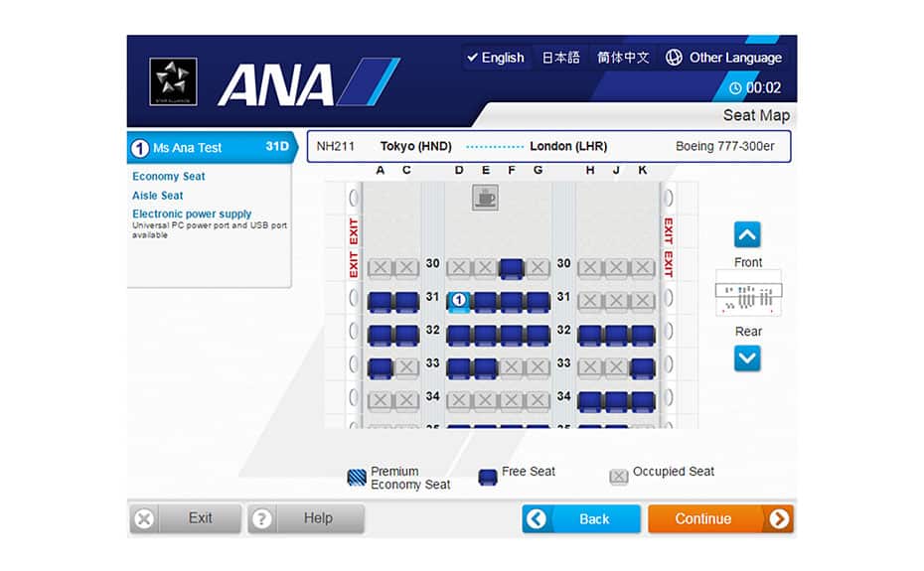Click the aircraft overview minimap
This screenshot has height=571, width=924.
748,296
